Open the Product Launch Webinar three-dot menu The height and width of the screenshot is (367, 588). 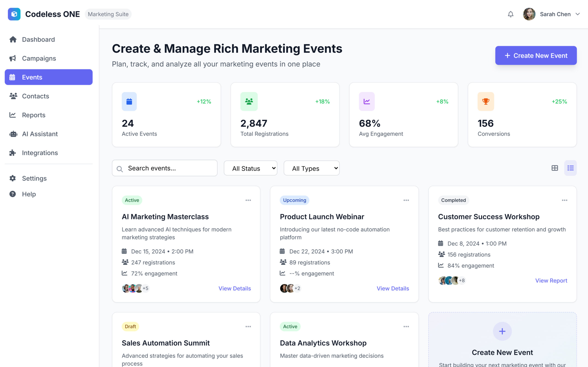coord(406,200)
